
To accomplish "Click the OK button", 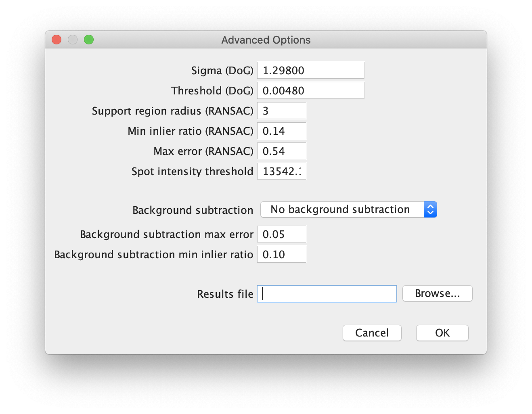I will (442, 333).
